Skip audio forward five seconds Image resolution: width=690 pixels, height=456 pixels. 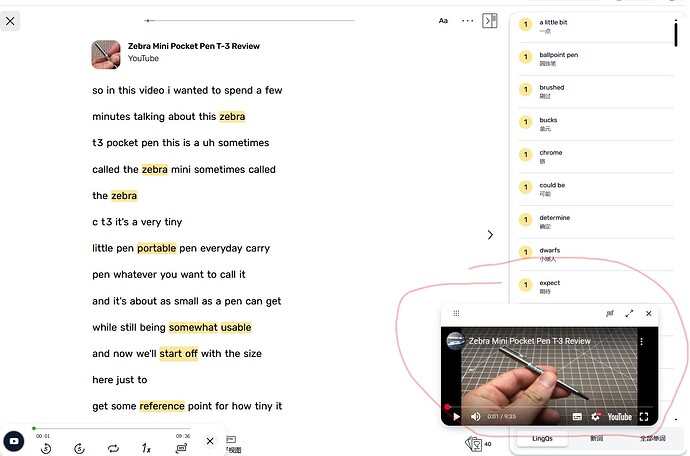79,449
